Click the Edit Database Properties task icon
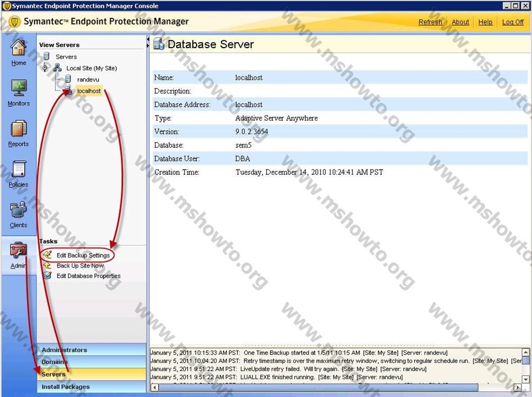The width and height of the screenshot is (532, 397). tap(48, 275)
